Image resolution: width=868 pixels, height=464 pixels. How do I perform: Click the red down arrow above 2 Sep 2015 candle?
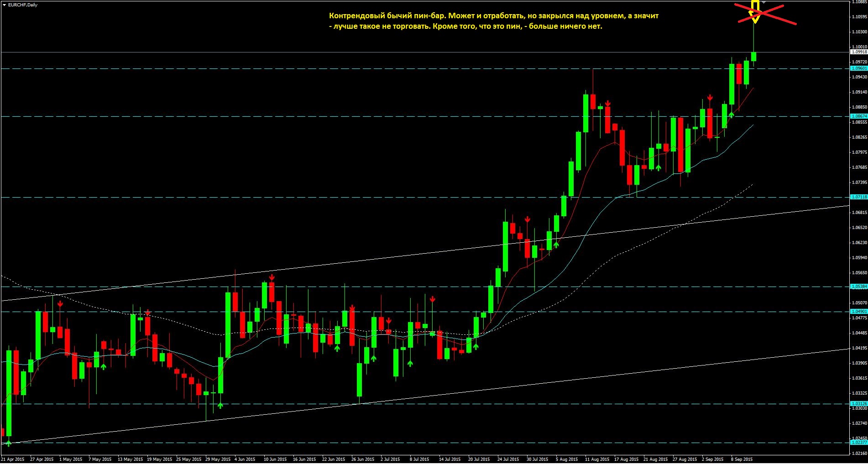tap(710, 98)
